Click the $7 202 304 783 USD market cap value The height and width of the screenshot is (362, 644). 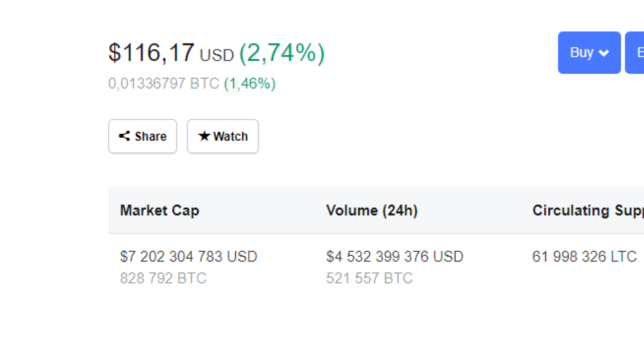point(188,257)
